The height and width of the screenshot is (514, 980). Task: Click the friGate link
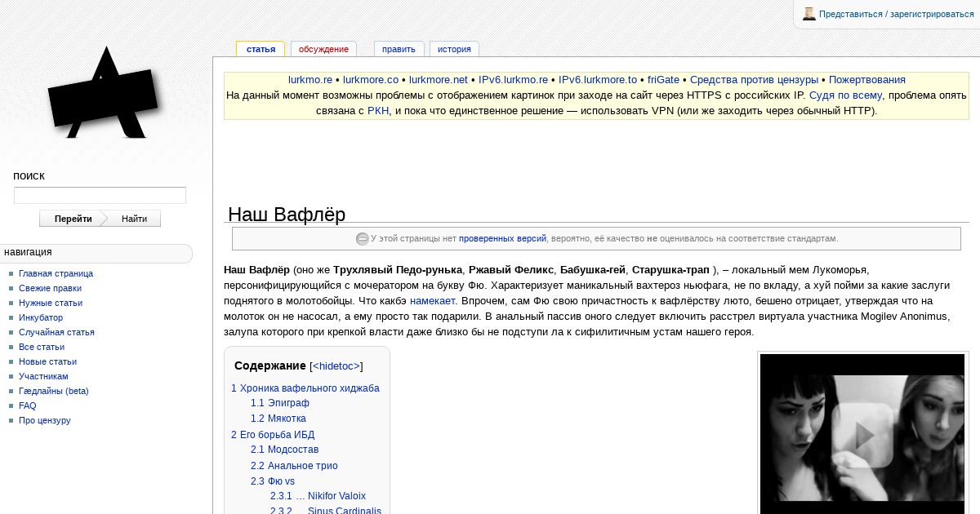(663, 80)
